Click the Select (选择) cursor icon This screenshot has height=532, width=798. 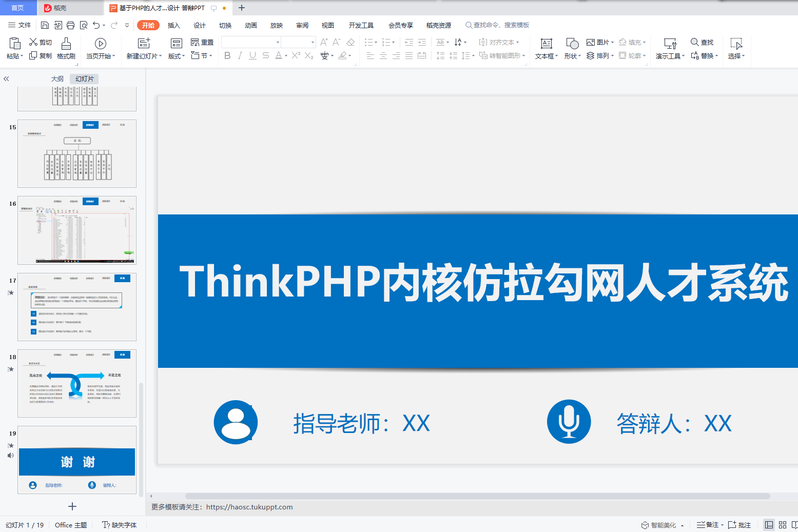736,43
